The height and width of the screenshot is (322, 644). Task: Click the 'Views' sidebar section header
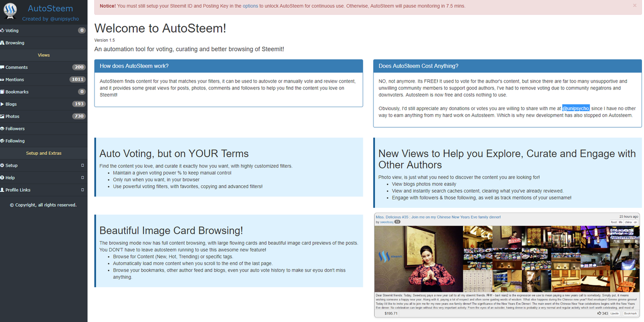click(x=44, y=55)
